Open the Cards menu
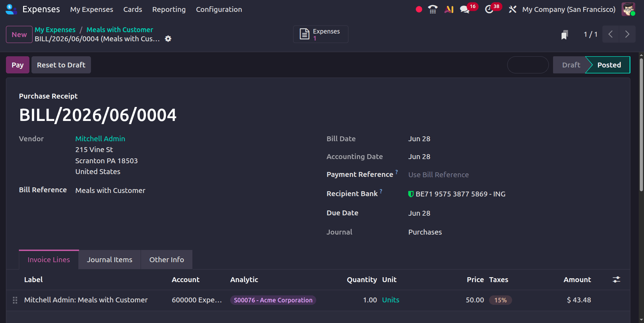The height and width of the screenshot is (323, 644). pyautogui.click(x=133, y=9)
